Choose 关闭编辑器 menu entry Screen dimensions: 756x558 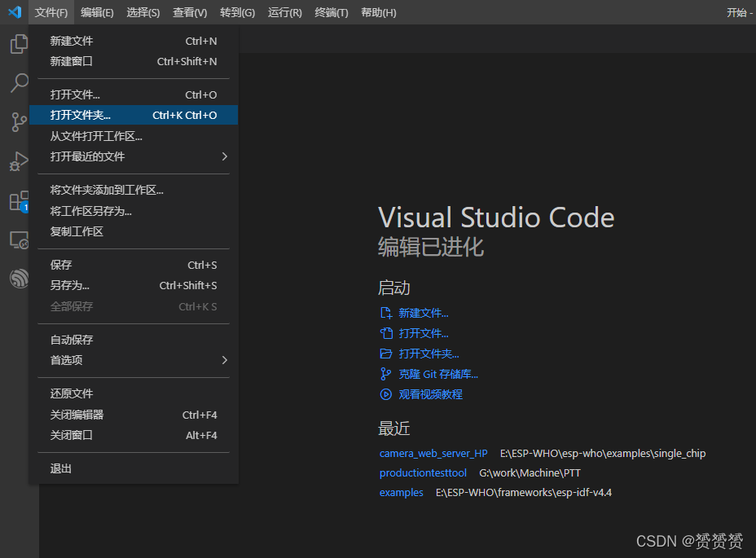[x=134, y=415]
